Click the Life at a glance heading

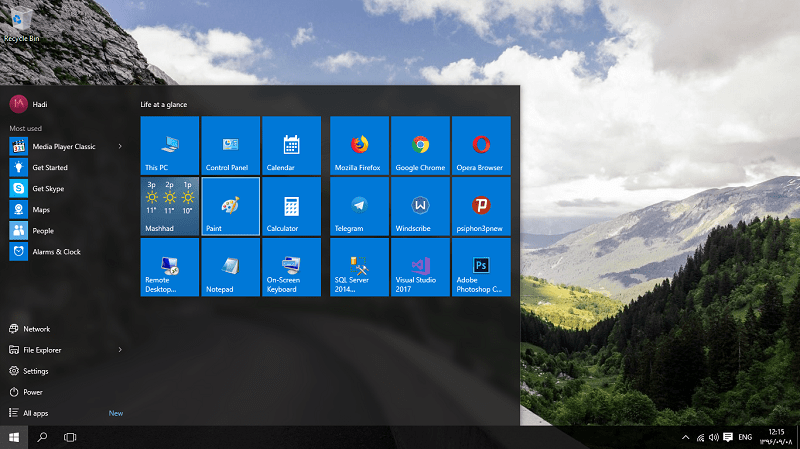click(x=164, y=105)
